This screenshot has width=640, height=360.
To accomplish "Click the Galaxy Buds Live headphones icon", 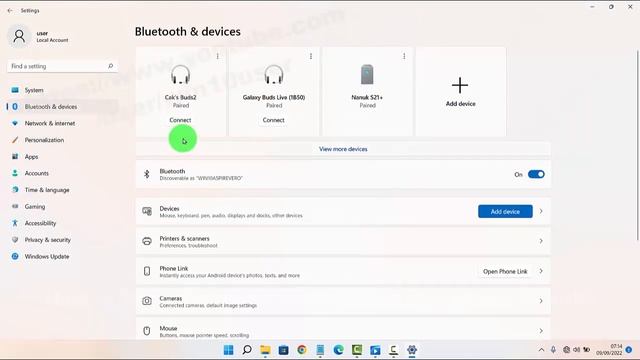I will click(x=274, y=75).
